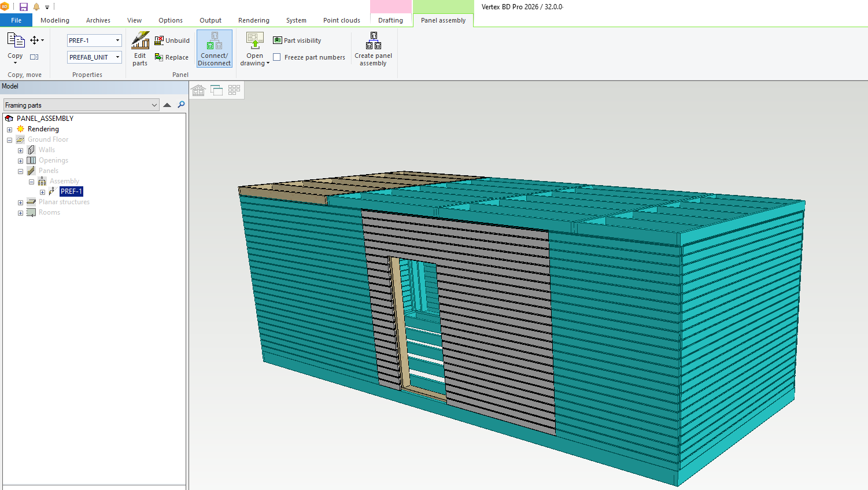Click the Edit parts tool icon

pos(140,42)
